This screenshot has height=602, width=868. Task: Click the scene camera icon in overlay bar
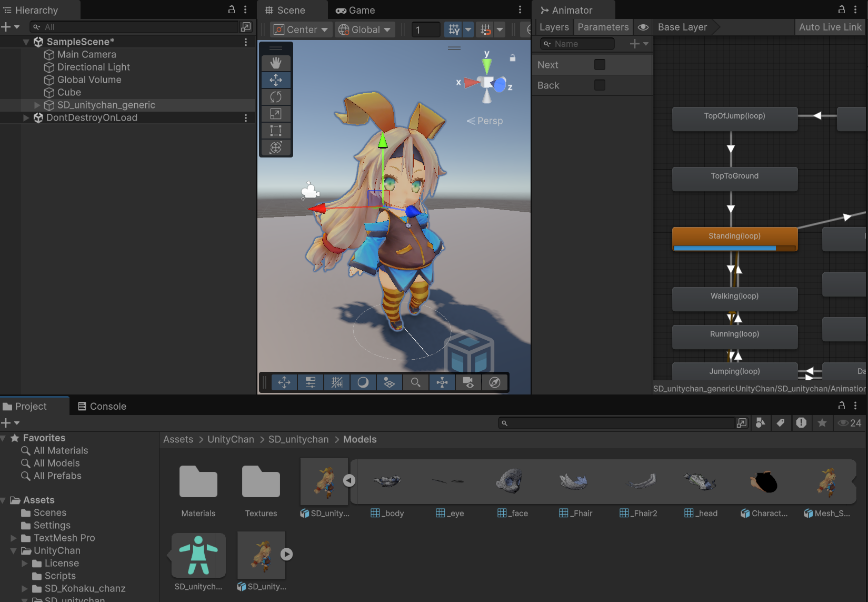(468, 382)
